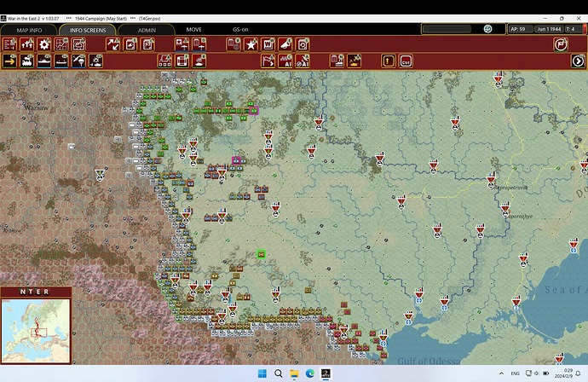Click the aircraft bombing ground icon

(354, 61)
